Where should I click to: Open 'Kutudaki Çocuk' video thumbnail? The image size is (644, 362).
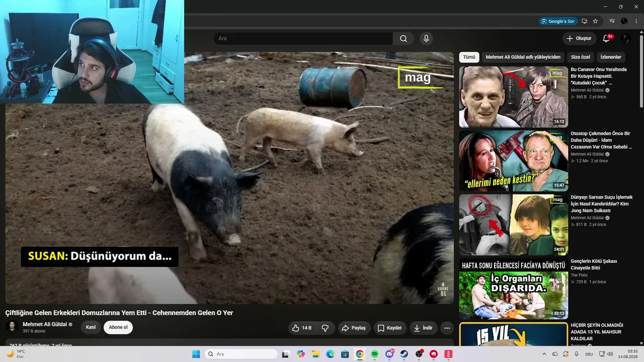(x=513, y=97)
